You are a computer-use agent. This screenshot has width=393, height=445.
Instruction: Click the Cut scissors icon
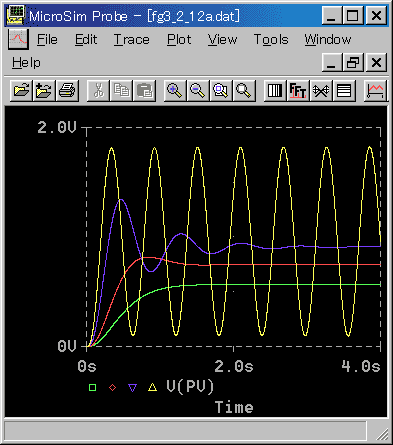98,90
